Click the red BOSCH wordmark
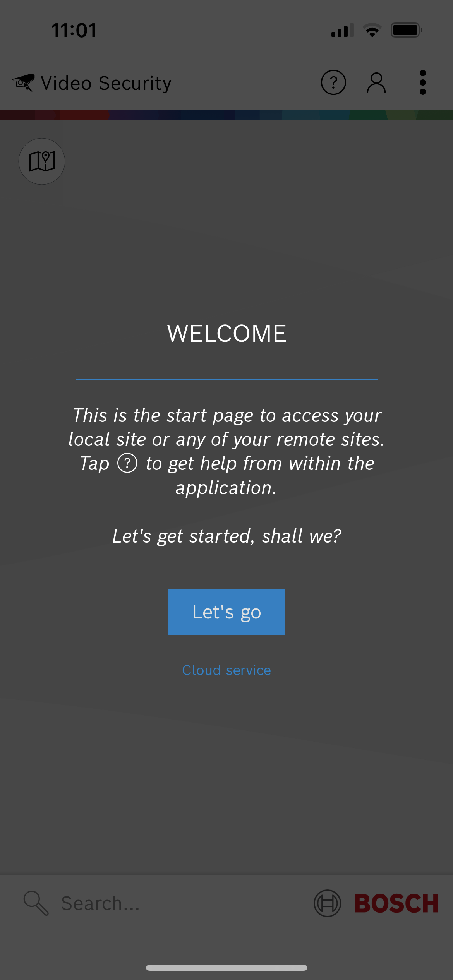This screenshot has width=453, height=980. tap(396, 904)
